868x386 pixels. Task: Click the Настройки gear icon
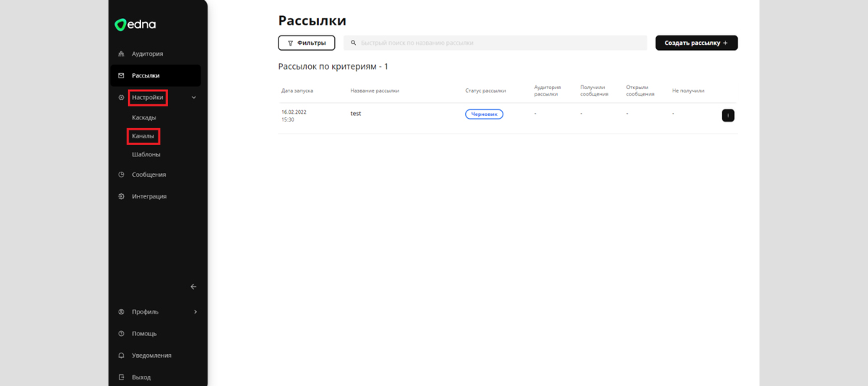122,97
